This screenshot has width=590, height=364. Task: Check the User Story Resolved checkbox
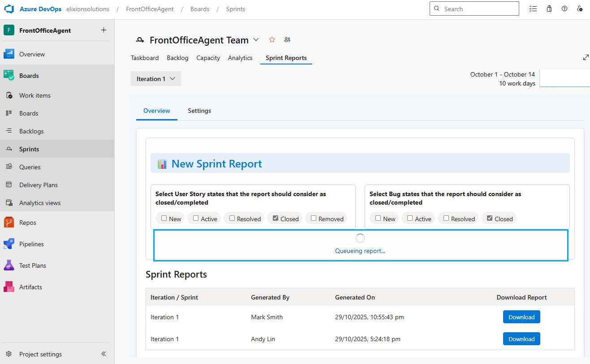pos(232,218)
